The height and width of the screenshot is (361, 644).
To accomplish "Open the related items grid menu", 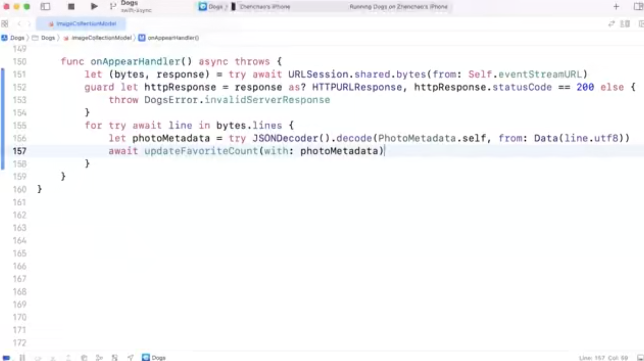I will 5,24.
